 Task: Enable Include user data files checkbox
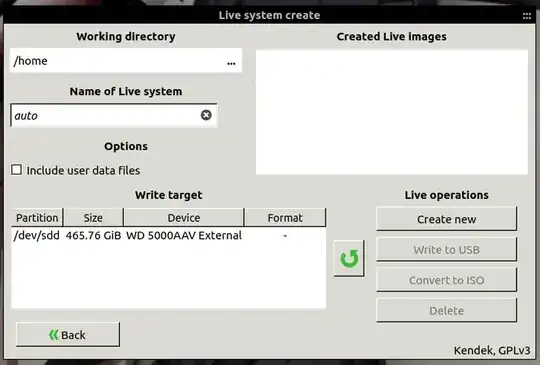[x=16, y=170]
